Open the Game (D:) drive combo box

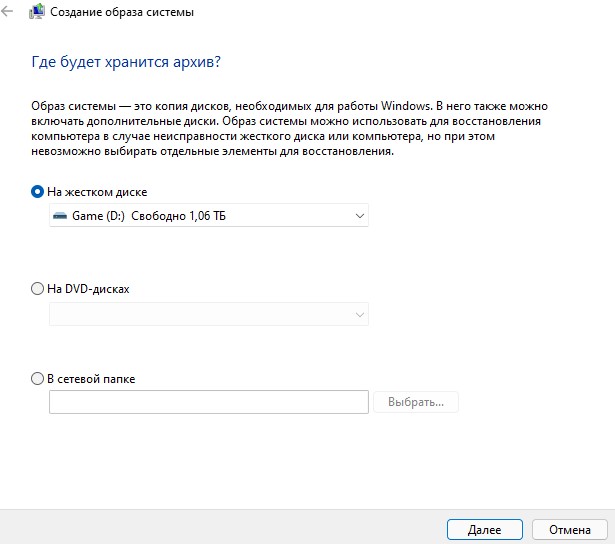[x=209, y=215]
